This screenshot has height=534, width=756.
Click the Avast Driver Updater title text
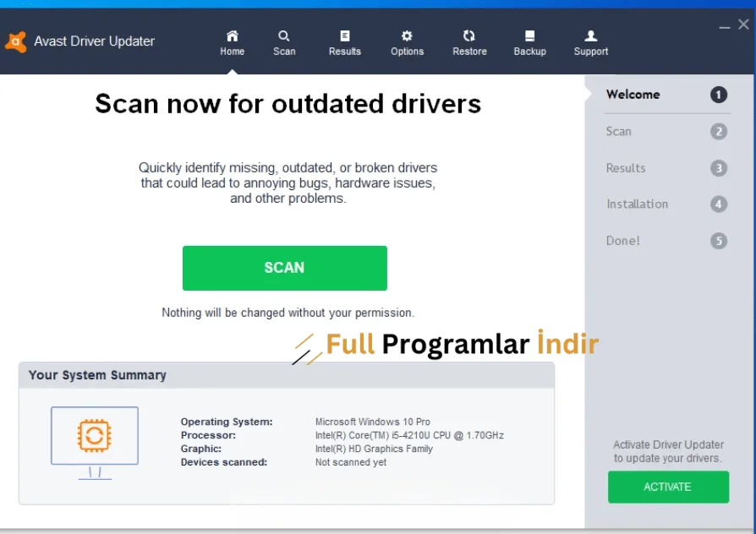tap(94, 41)
